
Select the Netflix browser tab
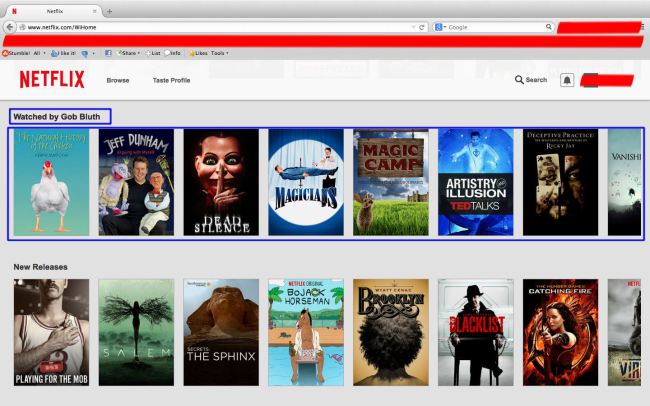[54, 11]
